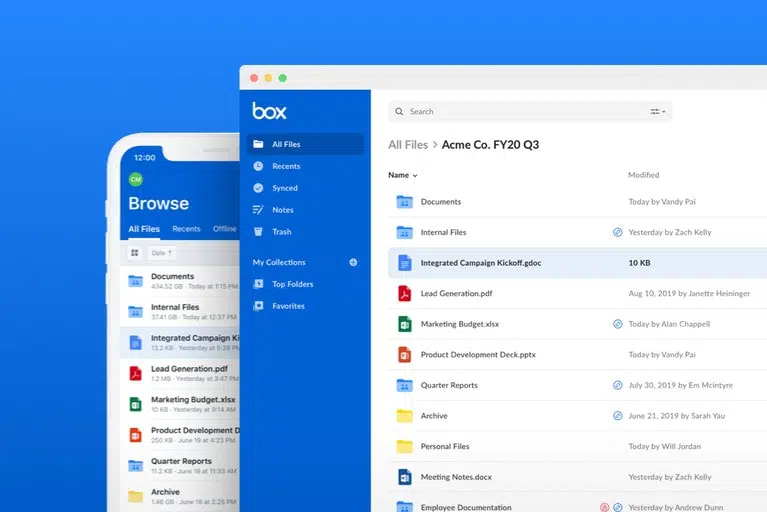This screenshot has height=512, width=767.
Task: Add a new collection with plus icon
Action: coord(353,262)
